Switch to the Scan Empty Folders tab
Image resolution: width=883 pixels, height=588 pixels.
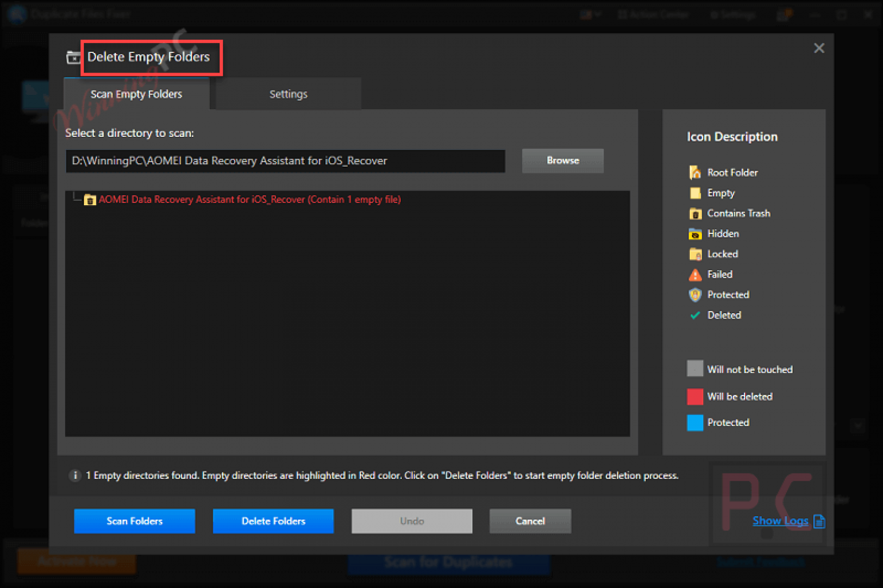[136, 94]
